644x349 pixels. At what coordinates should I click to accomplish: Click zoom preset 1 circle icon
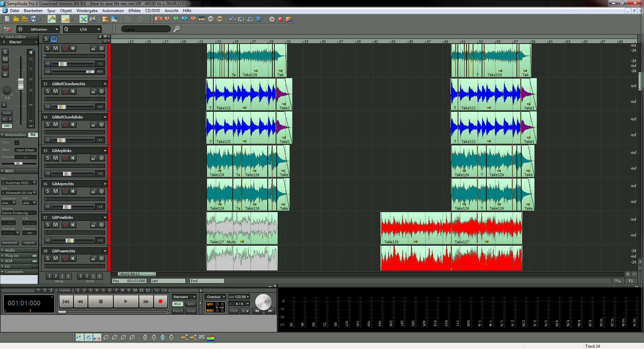[106, 338]
